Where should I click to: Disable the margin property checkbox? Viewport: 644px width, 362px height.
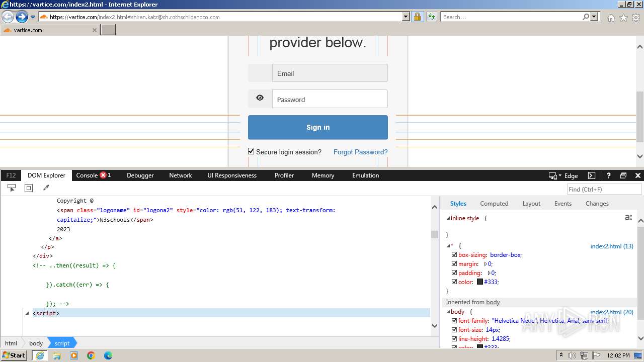tap(454, 264)
